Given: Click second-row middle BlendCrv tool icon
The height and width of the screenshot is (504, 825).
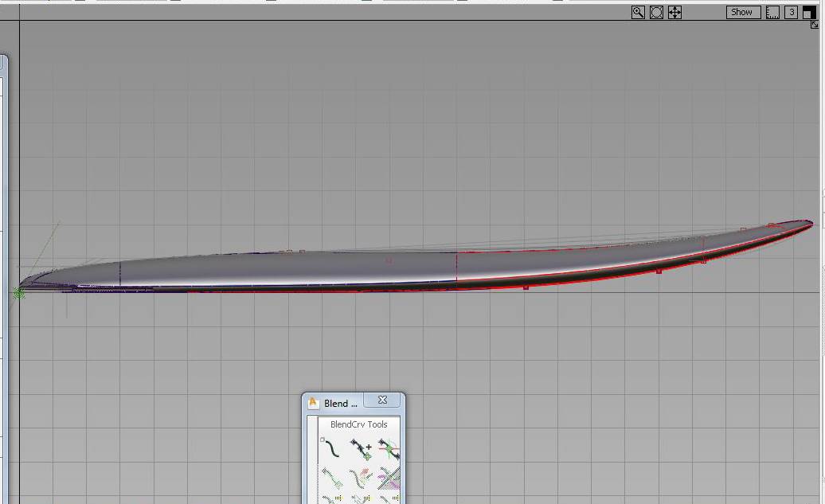Looking at the screenshot, I should tap(360, 478).
